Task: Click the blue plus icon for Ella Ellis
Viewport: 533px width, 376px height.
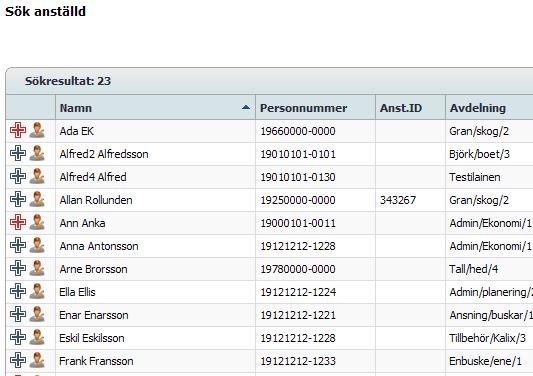Action: (18, 292)
